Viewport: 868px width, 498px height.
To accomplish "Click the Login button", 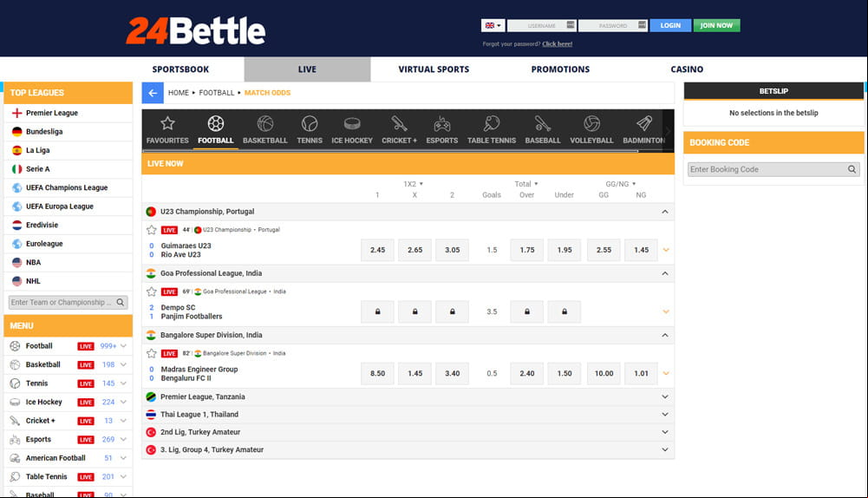I will click(670, 25).
